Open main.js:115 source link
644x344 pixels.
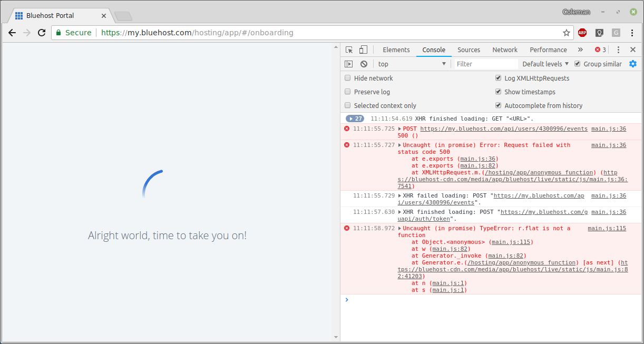tap(607, 228)
